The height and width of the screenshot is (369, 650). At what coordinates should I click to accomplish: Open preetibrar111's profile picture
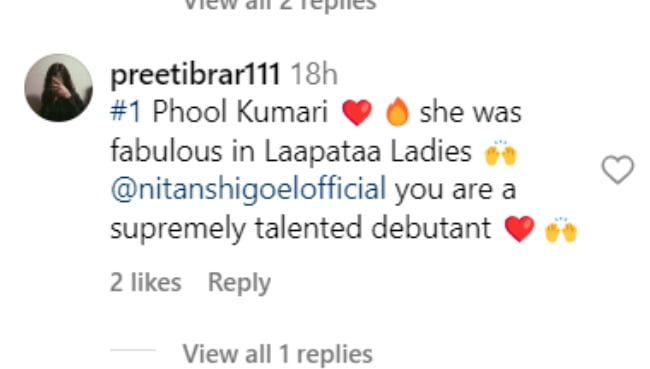click(58, 87)
